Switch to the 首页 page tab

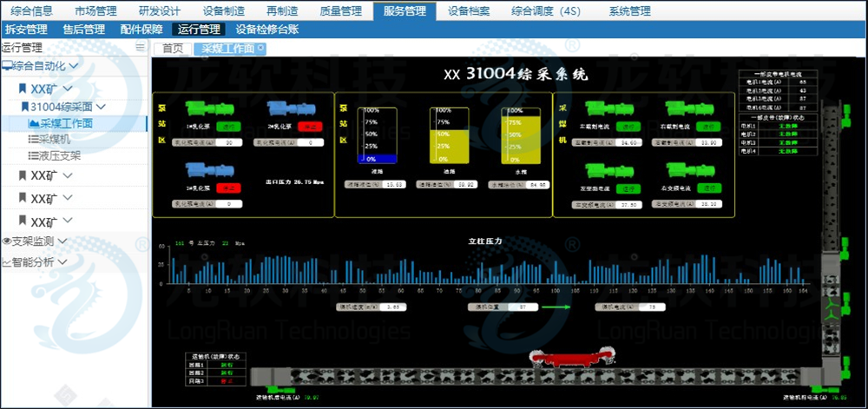click(173, 49)
